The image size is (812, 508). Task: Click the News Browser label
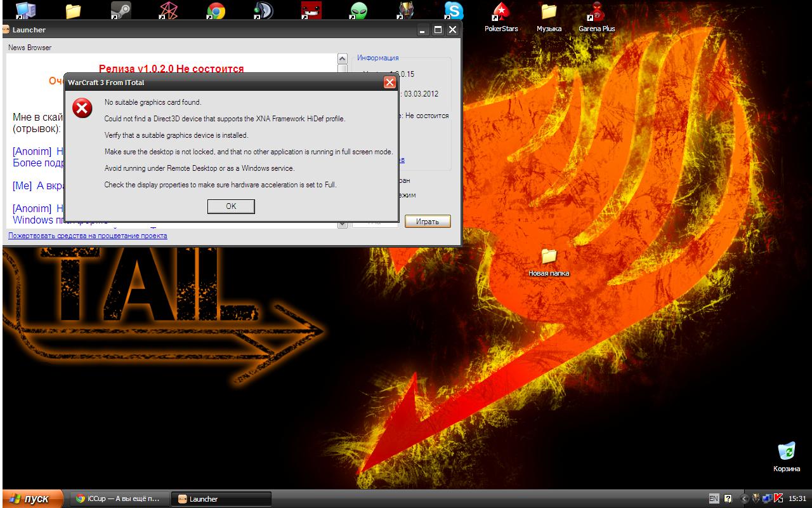pos(30,48)
